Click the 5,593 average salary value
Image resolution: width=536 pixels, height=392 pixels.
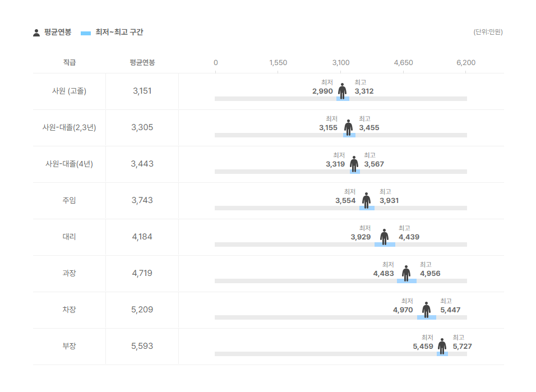tap(142, 346)
